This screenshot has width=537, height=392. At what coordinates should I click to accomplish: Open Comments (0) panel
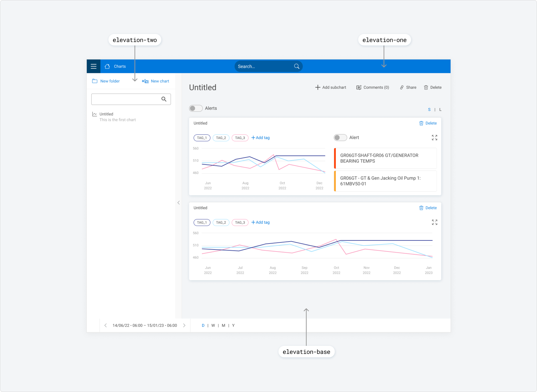(x=373, y=88)
